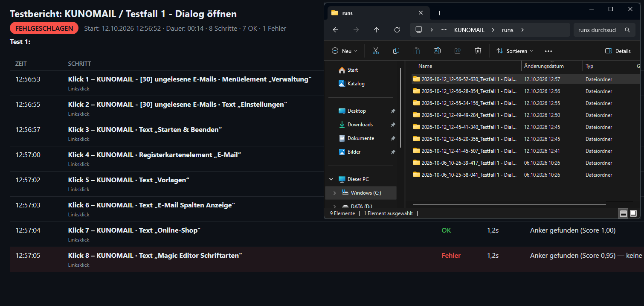Screen dimensions: 644x306
Task: Expand Windows (C:) drive node
Action: point(335,193)
